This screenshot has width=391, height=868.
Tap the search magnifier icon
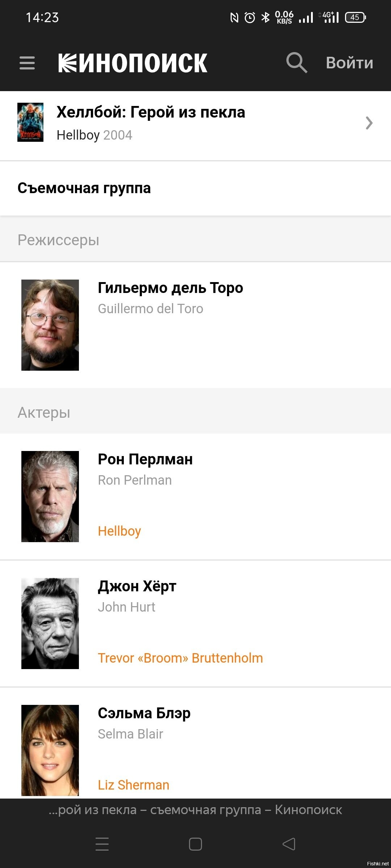click(x=297, y=63)
